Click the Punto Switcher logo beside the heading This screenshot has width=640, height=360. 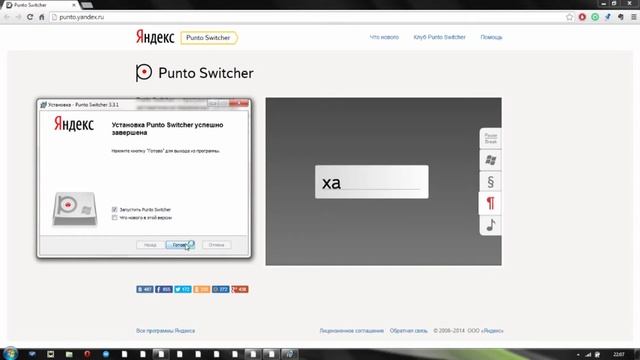(x=144, y=73)
